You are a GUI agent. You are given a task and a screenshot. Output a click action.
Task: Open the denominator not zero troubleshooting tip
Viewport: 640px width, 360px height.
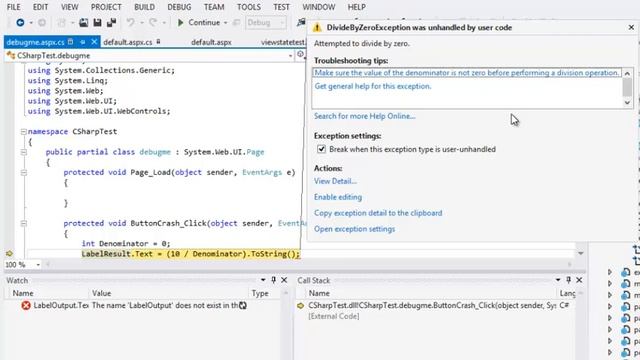(467, 73)
